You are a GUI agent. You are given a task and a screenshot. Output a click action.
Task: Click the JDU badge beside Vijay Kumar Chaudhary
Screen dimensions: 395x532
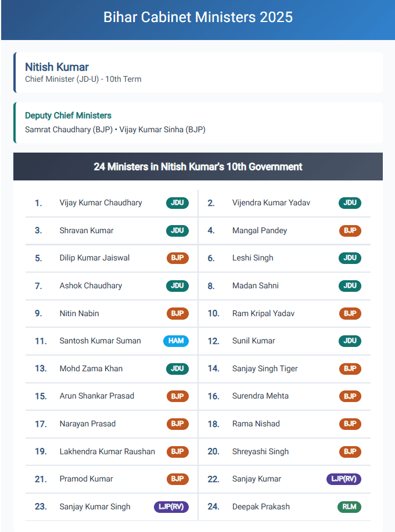(x=177, y=203)
